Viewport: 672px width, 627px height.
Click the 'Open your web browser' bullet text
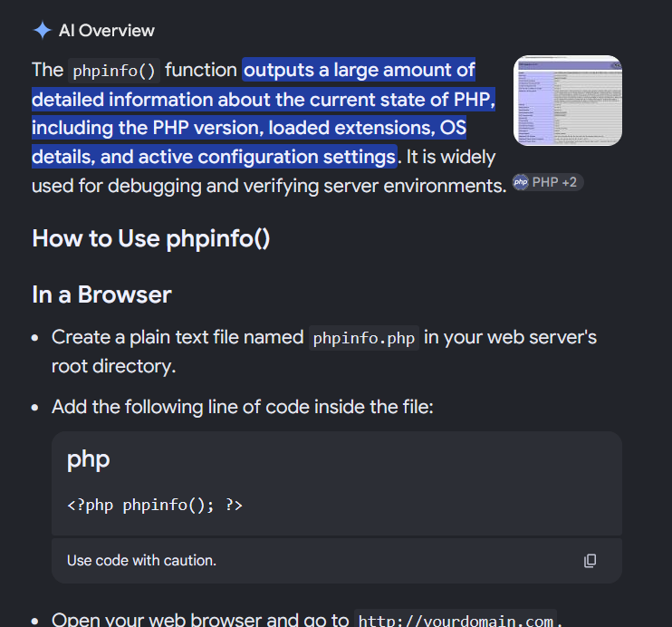(x=200, y=620)
